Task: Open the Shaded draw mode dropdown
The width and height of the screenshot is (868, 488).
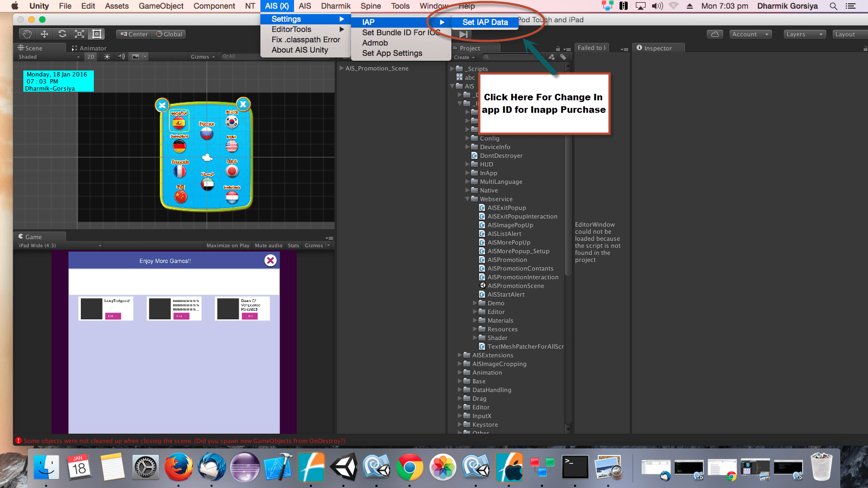Action: pos(49,56)
